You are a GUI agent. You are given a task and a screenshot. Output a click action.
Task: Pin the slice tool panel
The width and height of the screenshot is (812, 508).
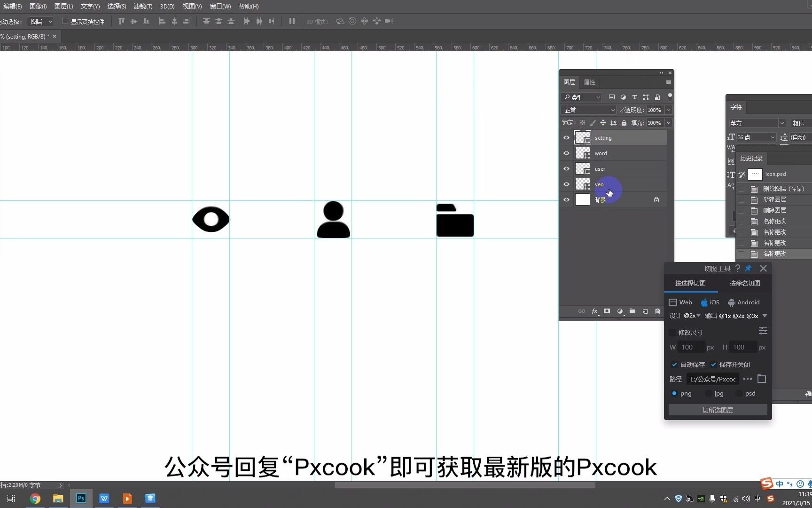(x=748, y=268)
